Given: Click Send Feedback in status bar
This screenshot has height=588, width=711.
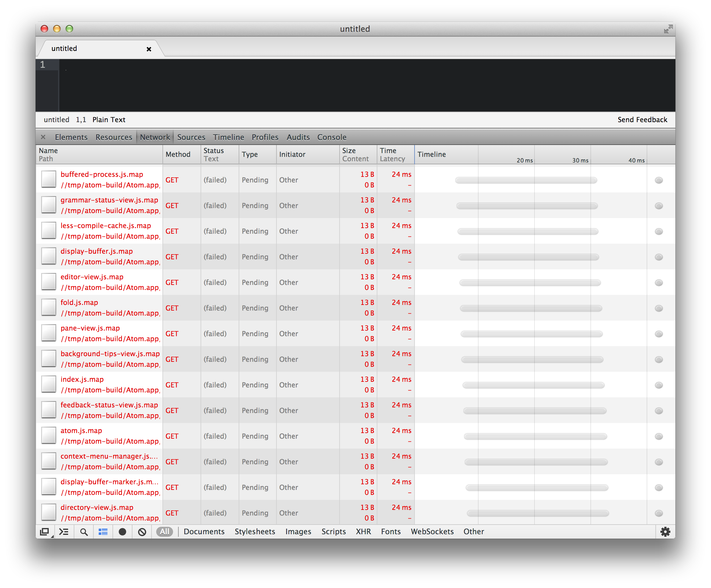Looking at the screenshot, I should click(x=642, y=120).
